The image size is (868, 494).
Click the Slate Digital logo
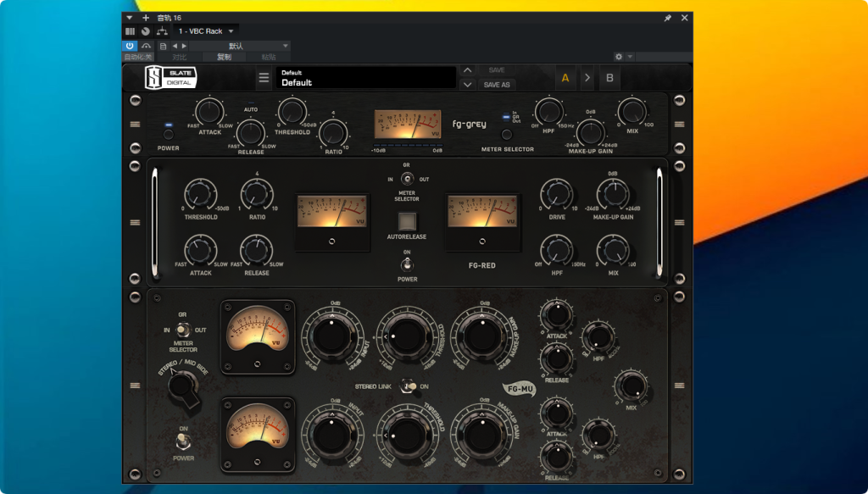click(x=170, y=77)
